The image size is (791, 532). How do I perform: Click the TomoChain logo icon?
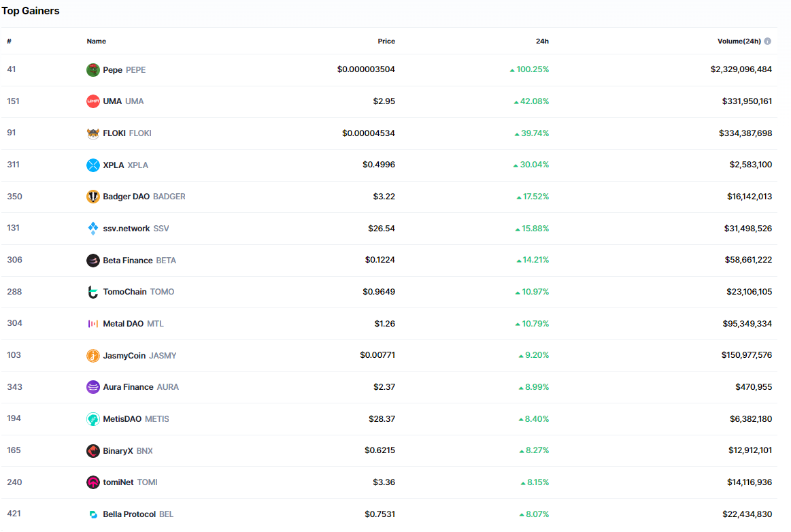click(93, 292)
